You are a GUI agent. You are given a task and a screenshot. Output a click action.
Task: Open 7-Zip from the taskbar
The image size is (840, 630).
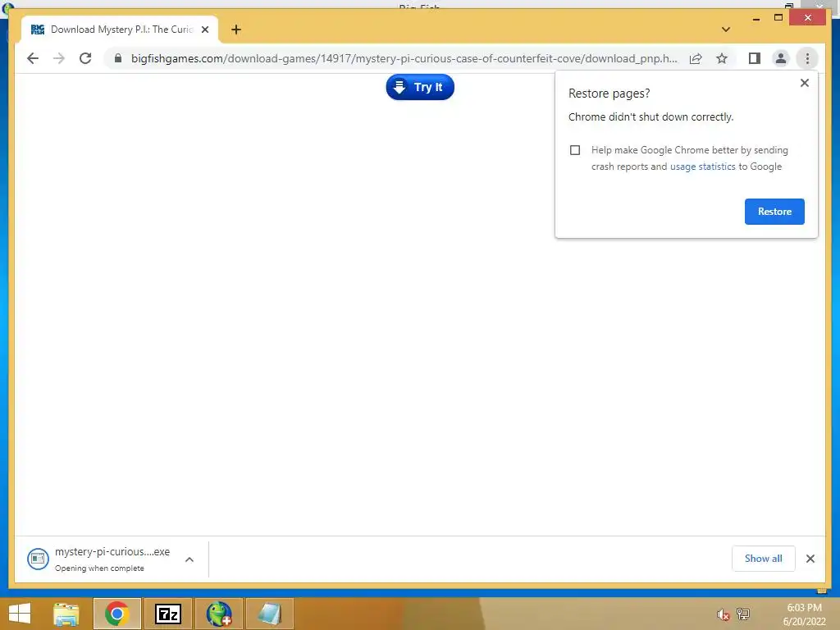(x=167, y=614)
